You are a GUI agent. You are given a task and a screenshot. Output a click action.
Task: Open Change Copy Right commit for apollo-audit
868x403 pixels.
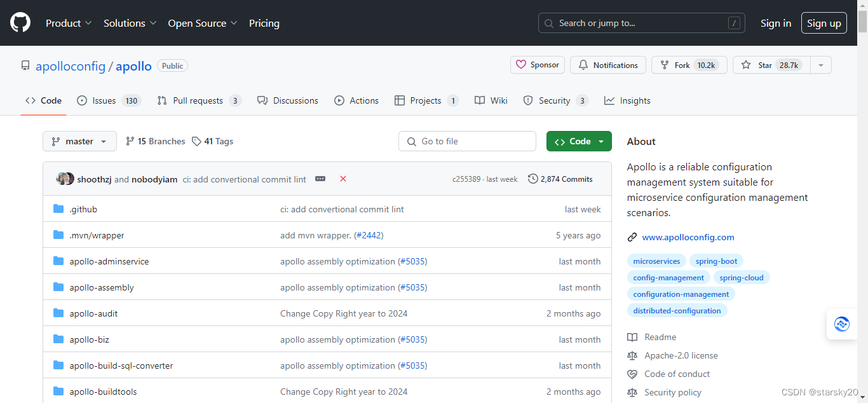point(344,313)
